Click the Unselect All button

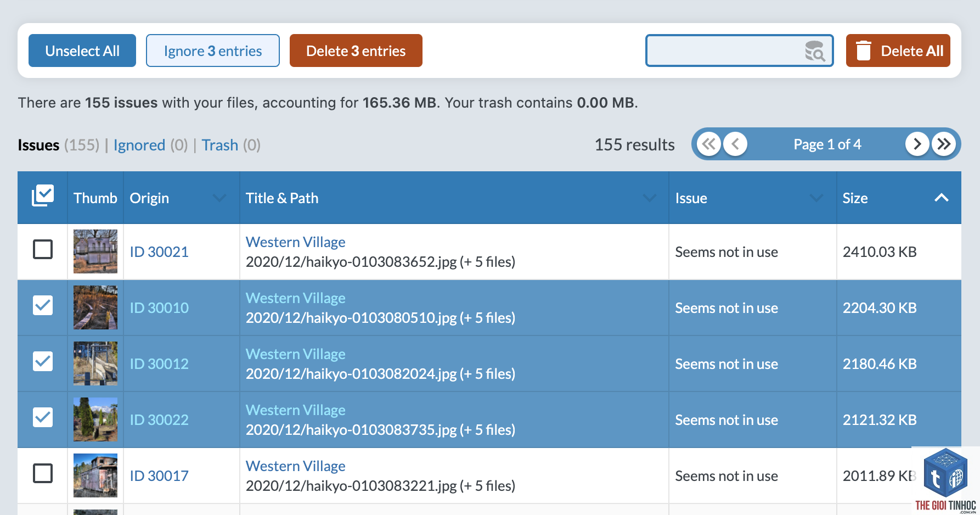82,51
